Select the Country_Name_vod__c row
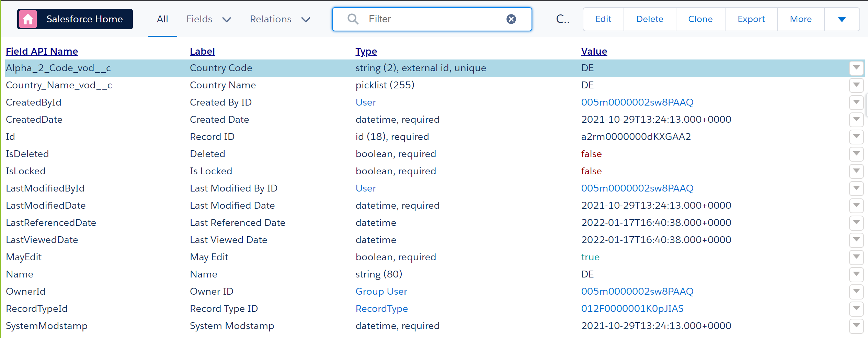This screenshot has width=868, height=338. coord(59,85)
